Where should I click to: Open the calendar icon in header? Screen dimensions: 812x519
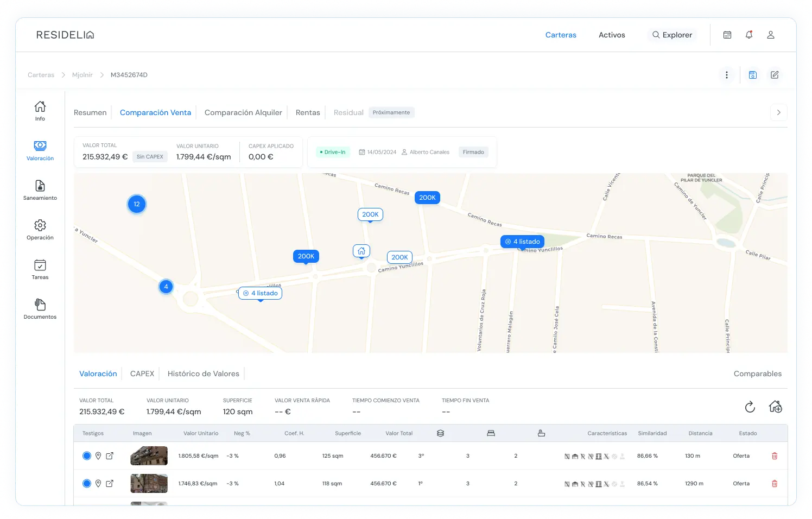[x=727, y=35]
